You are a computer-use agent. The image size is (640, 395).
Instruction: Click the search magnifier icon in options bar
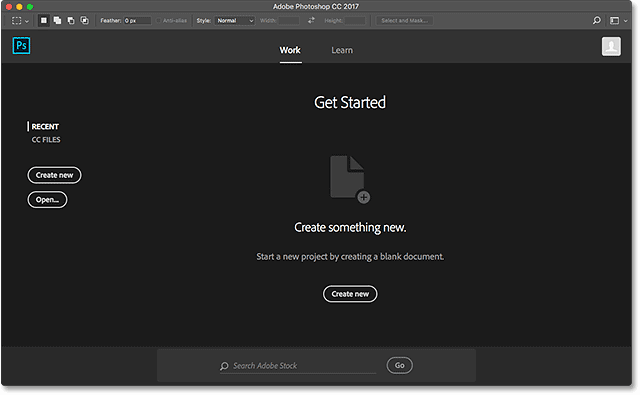[x=597, y=20]
